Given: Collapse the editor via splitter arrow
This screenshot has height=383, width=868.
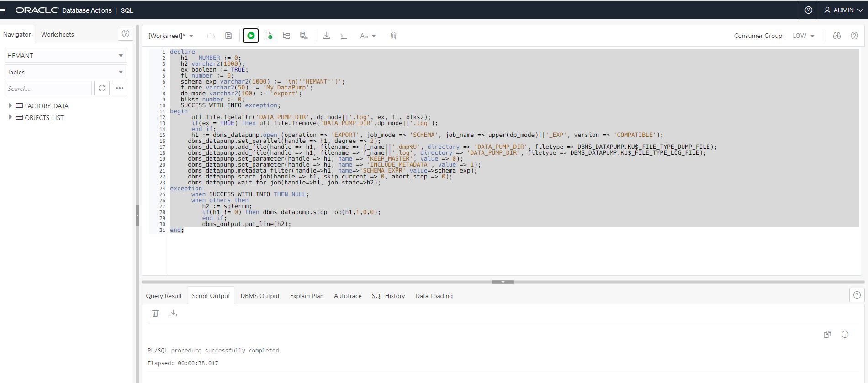Looking at the screenshot, I should click(503, 282).
